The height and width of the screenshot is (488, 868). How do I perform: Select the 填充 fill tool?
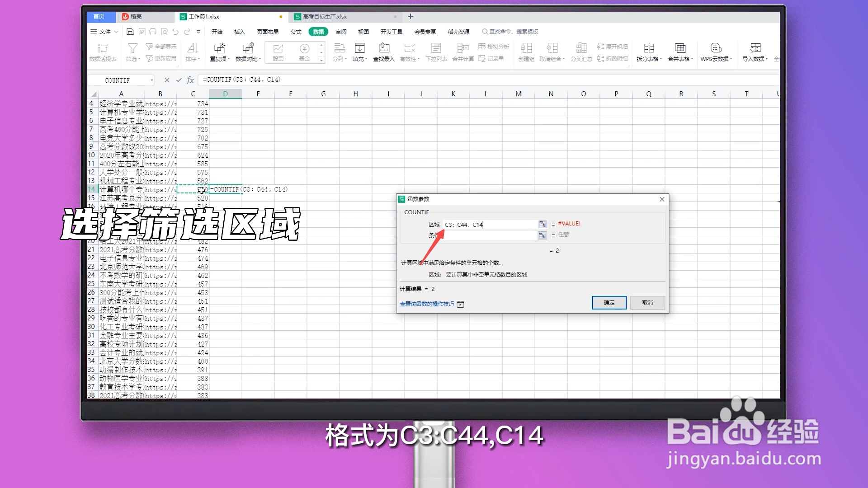pos(359,51)
